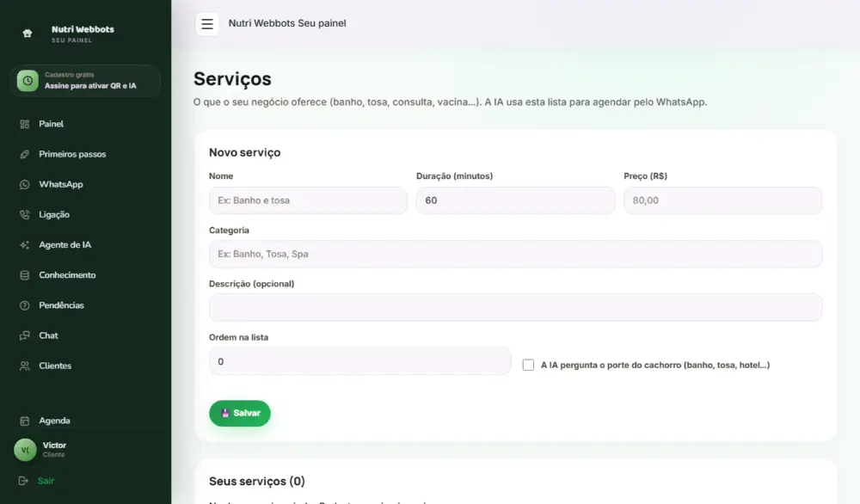This screenshot has height=504, width=860.
Task: Click the Victor user name
Action: (x=54, y=446)
